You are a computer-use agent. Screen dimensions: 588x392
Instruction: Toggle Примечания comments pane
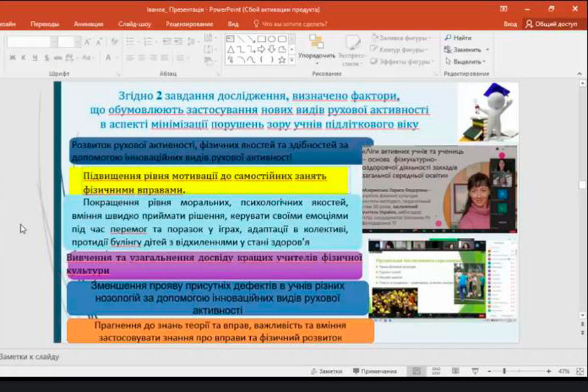[374, 371]
